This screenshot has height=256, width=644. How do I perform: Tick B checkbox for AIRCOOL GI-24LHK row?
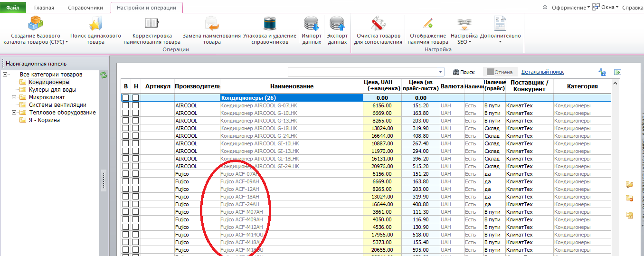tap(126, 166)
